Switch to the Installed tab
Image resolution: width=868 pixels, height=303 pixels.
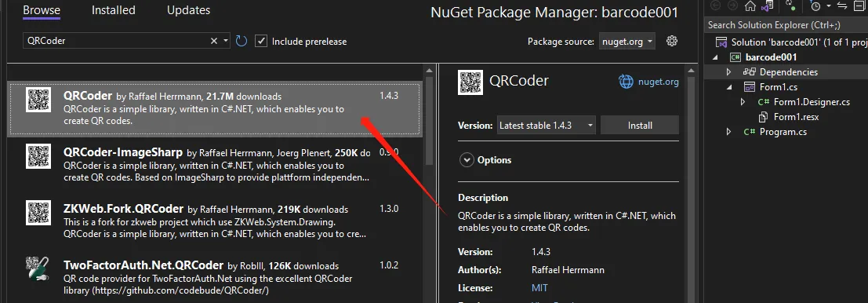(114, 10)
